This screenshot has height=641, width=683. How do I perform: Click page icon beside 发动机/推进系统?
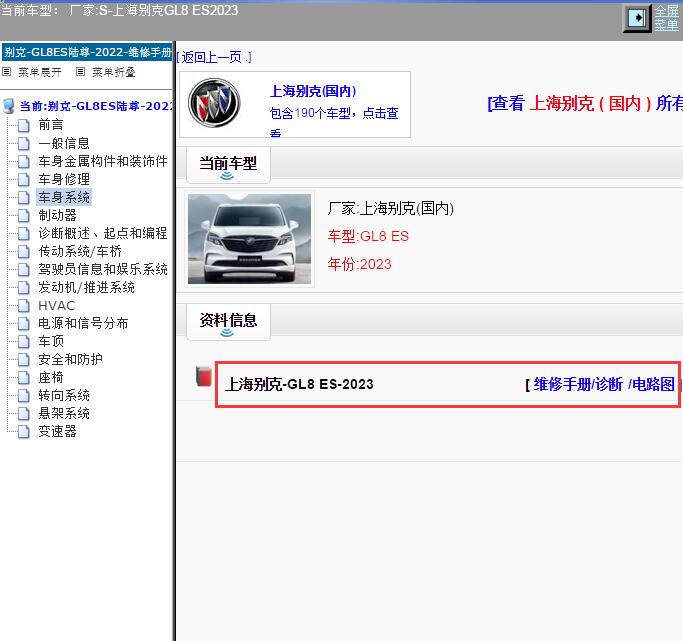click(24, 288)
